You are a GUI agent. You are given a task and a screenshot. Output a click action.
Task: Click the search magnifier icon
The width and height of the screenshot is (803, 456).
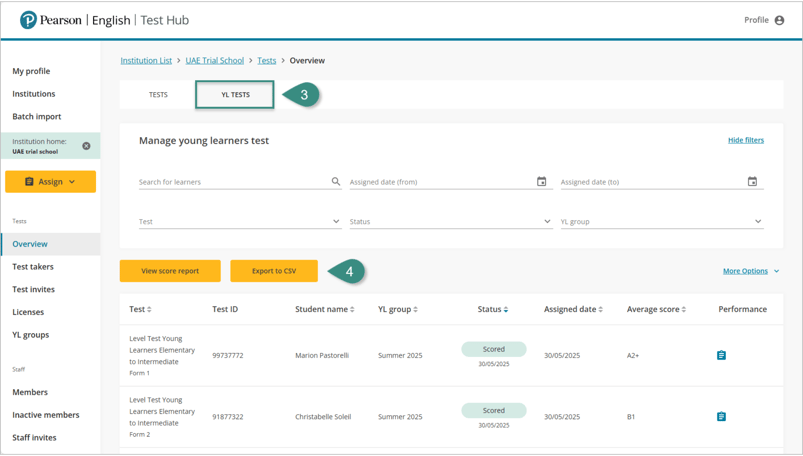click(336, 182)
